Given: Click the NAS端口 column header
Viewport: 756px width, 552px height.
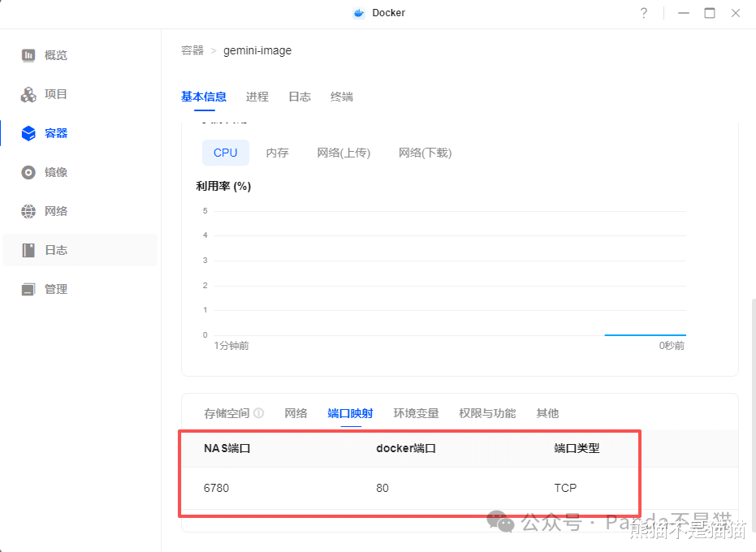Looking at the screenshot, I should [227, 448].
